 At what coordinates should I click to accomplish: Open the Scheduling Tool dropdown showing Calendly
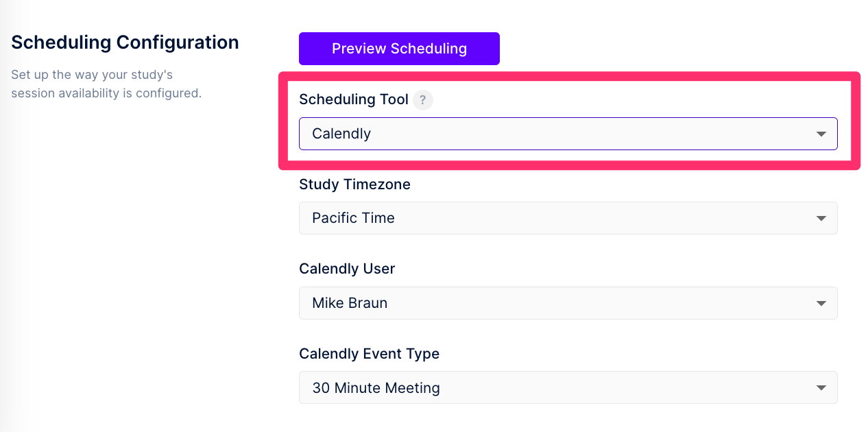click(568, 134)
